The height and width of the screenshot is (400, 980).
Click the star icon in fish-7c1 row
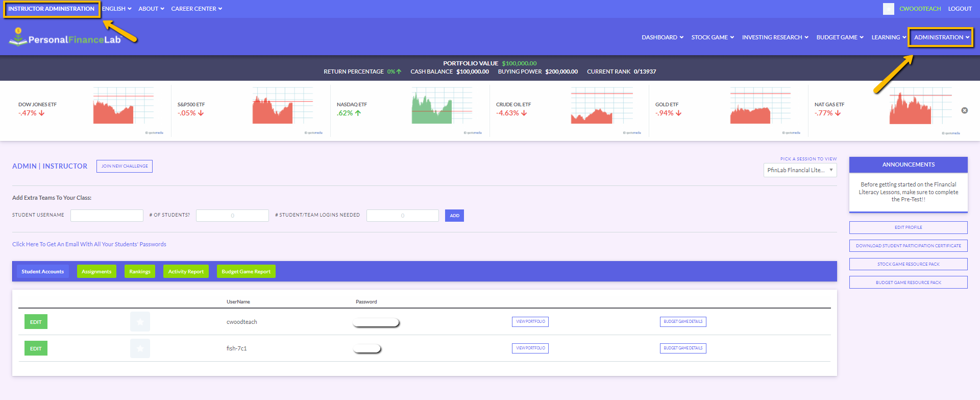pyautogui.click(x=140, y=348)
